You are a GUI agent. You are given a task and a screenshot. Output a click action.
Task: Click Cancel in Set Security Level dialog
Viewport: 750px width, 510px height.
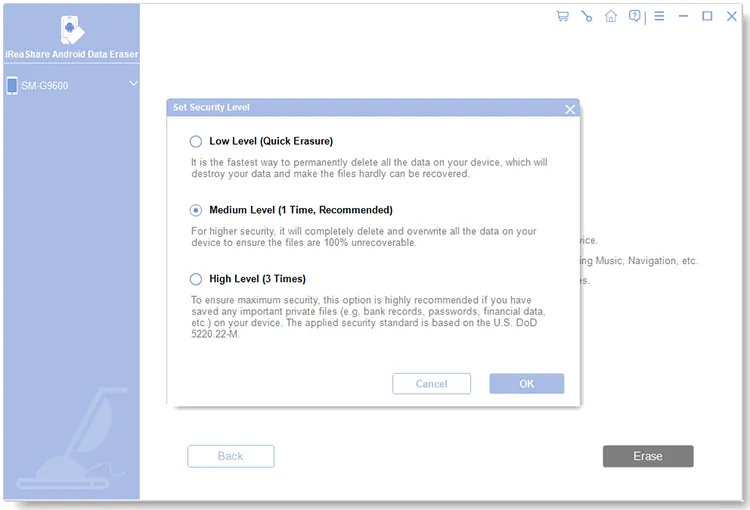(431, 384)
